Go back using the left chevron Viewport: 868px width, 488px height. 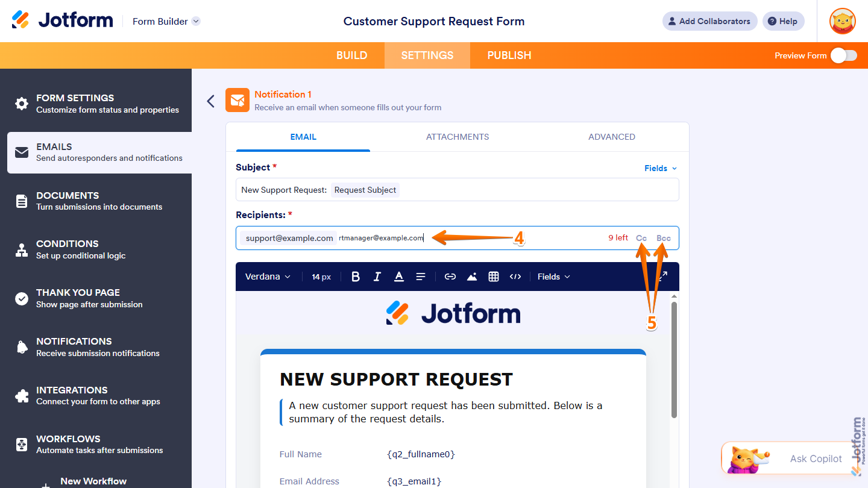tap(210, 101)
